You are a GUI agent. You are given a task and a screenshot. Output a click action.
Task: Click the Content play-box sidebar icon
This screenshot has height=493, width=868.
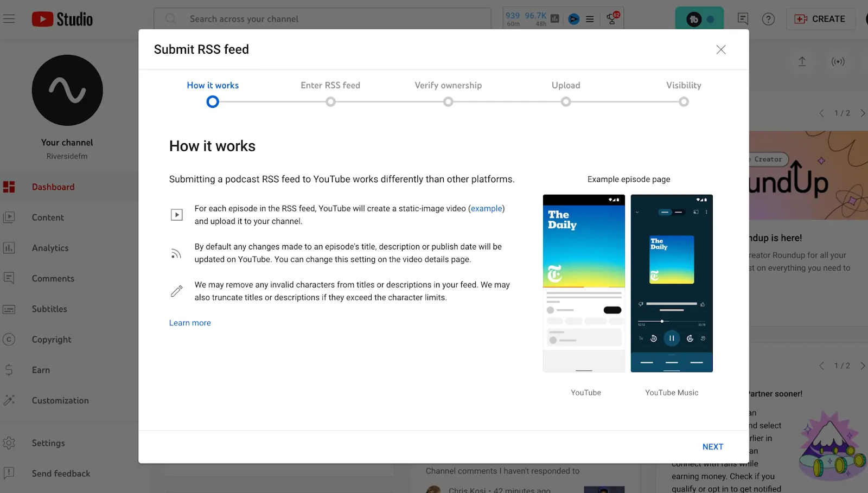(x=9, y=217)
